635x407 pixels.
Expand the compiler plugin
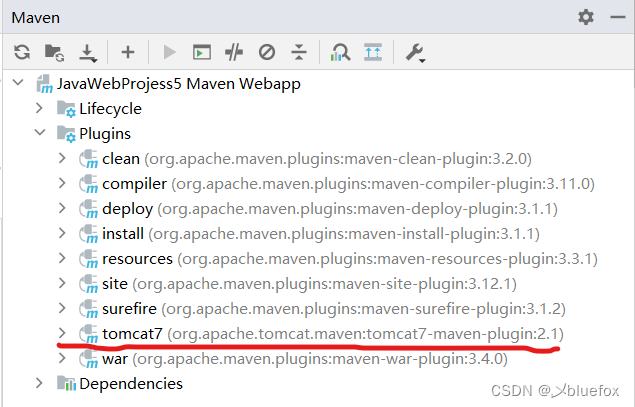pos(62,183)
